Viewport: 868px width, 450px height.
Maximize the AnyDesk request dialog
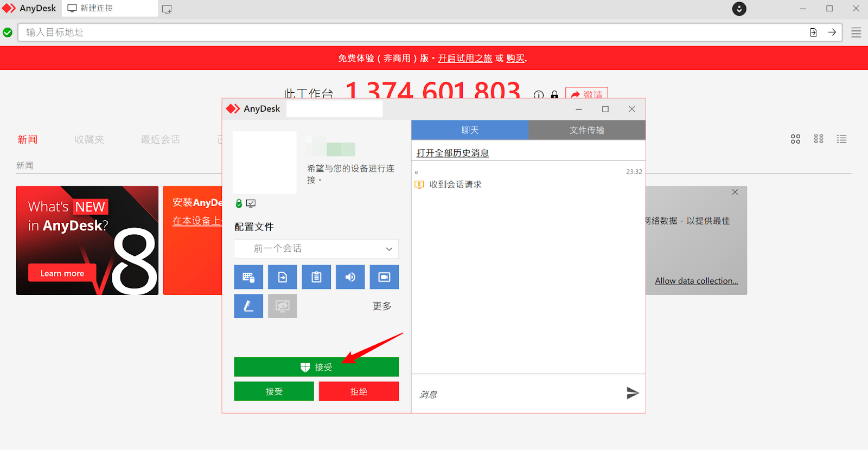(605, 109)
